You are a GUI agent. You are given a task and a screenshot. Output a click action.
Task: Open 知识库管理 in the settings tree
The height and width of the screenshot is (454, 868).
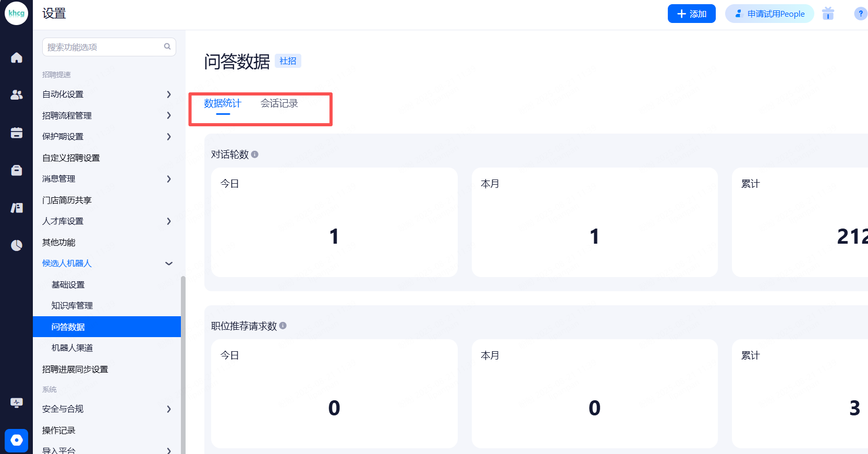pos(72,306)
